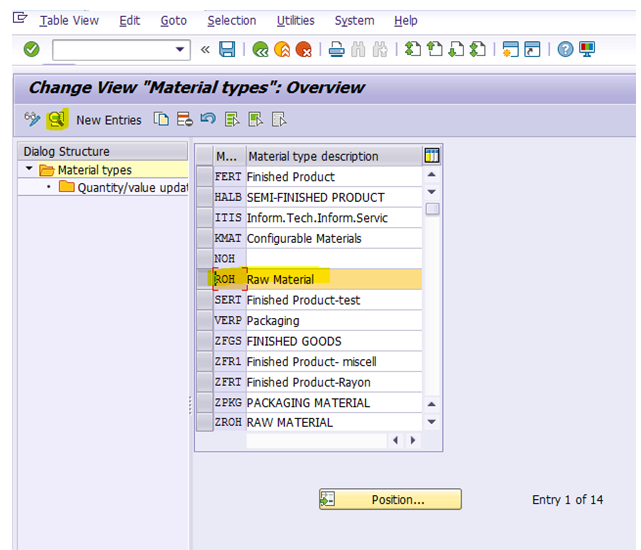Click the New Entries button
This screenshot has width=641, height=550.
coord(109,120)
